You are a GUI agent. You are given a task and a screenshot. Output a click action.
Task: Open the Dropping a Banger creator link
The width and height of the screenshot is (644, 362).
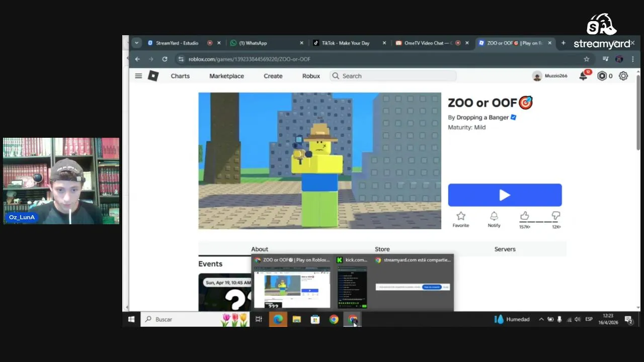[x=482, y=117]
